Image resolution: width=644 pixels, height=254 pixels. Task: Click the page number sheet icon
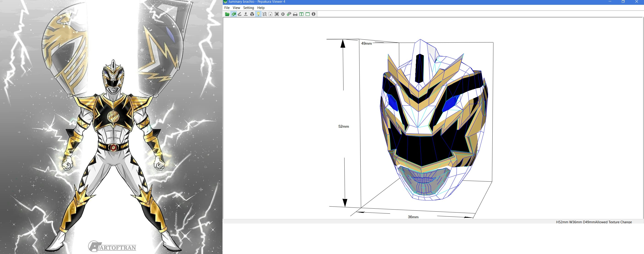[x=271, y=14]
